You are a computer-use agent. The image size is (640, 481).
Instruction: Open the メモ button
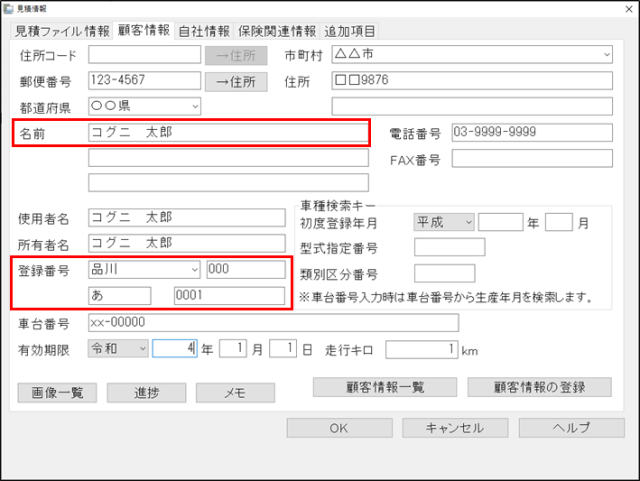pos(235,393)
